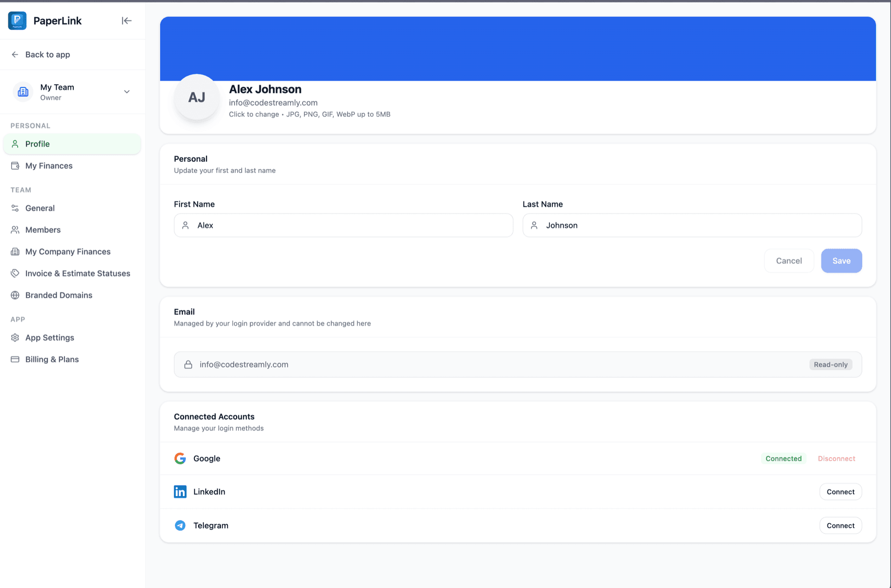Screen dimensions: 891x588
Task: Disconnect the Google account
Action: click(836, 458)
